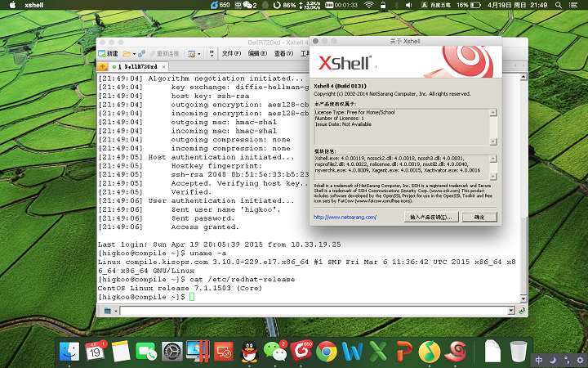The height and width of the screenshot is (368, 588).
Task: Click the compose bar target icon
Action: click(x=108, y=311)
